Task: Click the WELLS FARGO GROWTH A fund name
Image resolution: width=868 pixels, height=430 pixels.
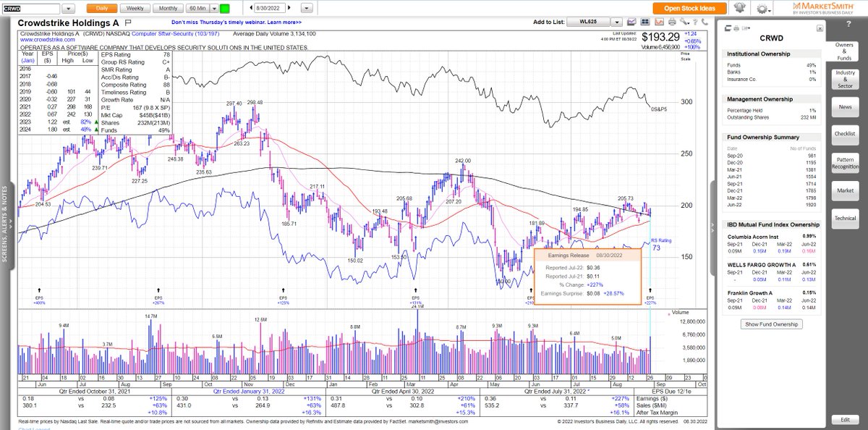Action: tap(762, 265)
